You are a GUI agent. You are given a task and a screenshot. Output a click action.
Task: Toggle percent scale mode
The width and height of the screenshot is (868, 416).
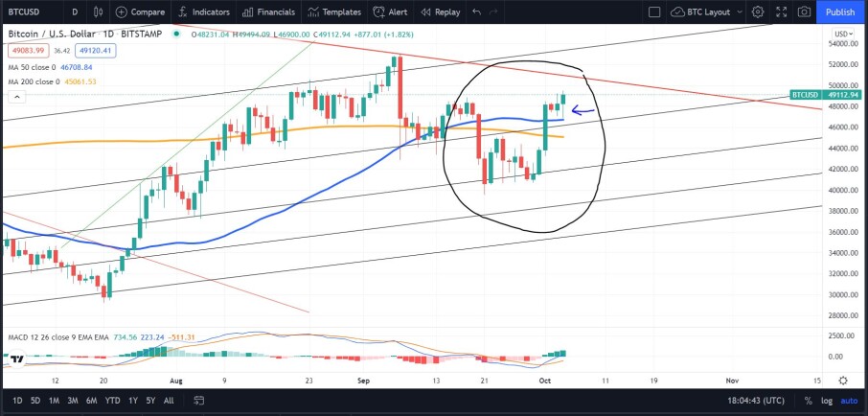click(x=809, y=401)
